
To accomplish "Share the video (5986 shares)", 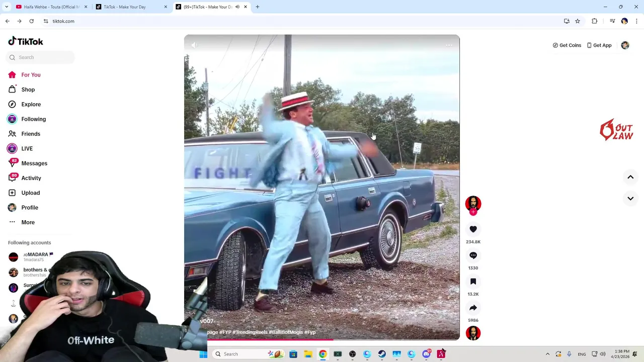I will (473, 308).
